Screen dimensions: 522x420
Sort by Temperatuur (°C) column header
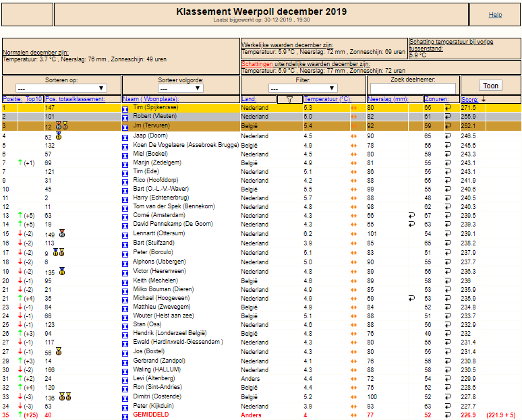click(x=328, y=99)
